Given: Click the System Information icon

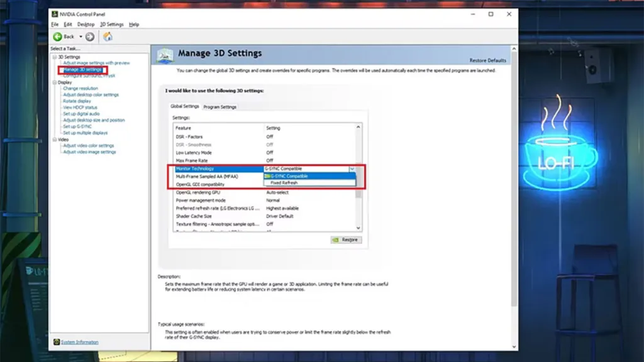Looking at the screenshot, I should [57, 342].
